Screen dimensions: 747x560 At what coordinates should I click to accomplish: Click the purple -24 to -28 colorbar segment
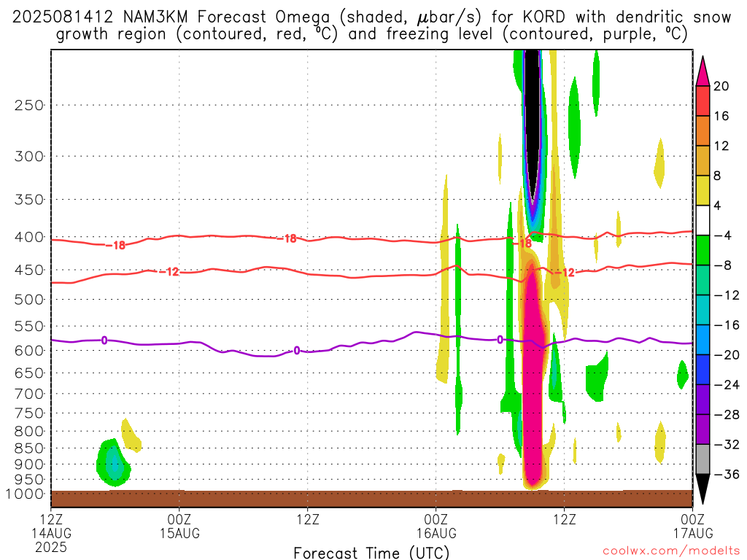[703, 400]
